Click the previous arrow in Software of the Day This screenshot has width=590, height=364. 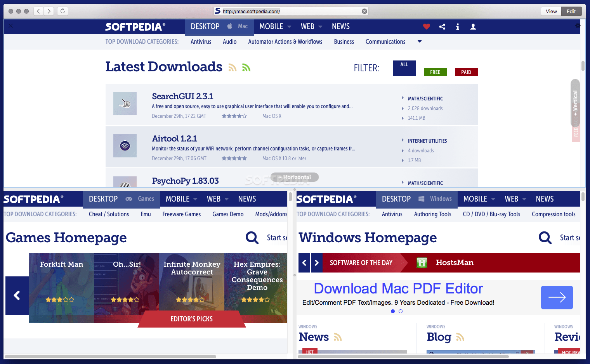(x=304, y=263)
